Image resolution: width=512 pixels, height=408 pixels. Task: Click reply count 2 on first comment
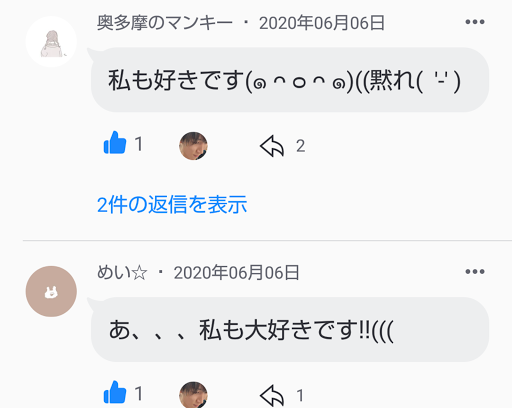coord(300,146)
